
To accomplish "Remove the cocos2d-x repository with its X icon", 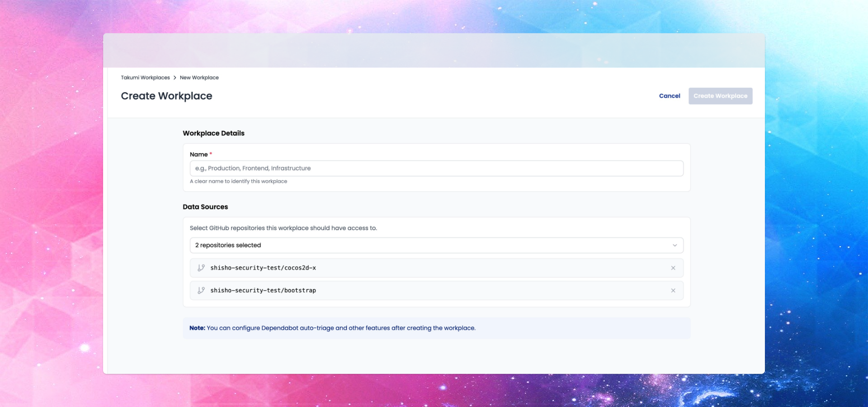I will point(673,268).
